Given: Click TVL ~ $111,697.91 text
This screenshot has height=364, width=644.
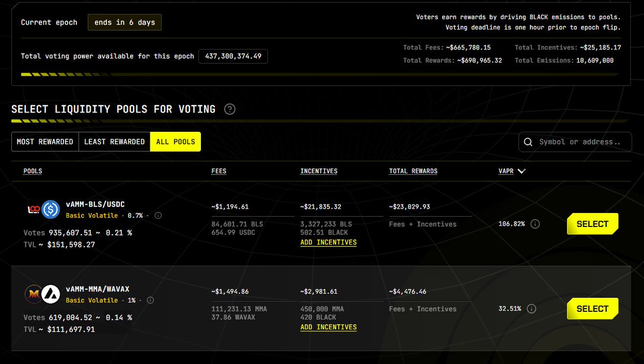Looking at the screenshot, I should pyautogui.click(x=59, y=330).
